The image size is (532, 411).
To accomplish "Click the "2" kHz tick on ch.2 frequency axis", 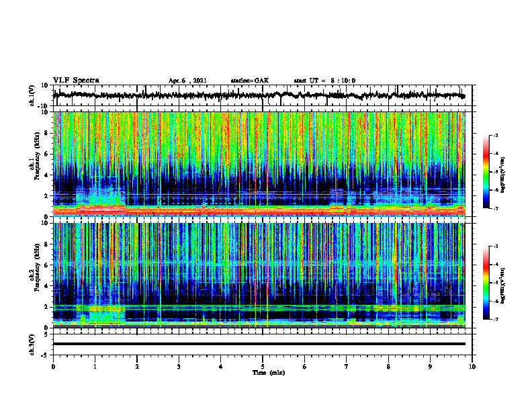I will tap(46, 307).
